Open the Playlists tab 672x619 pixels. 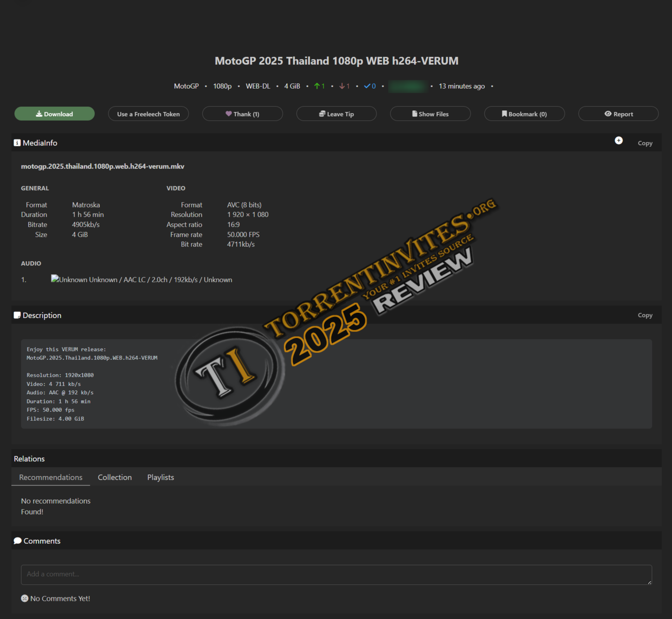pos(160,477)
